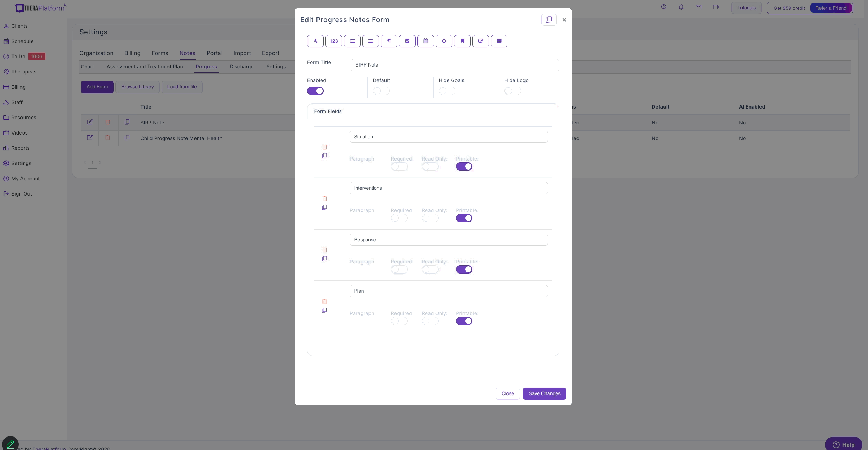Click the video camera icon in top bar
The height and width of the screenshot is (450, 868).
pyautogui.click(x=715, y=7)
